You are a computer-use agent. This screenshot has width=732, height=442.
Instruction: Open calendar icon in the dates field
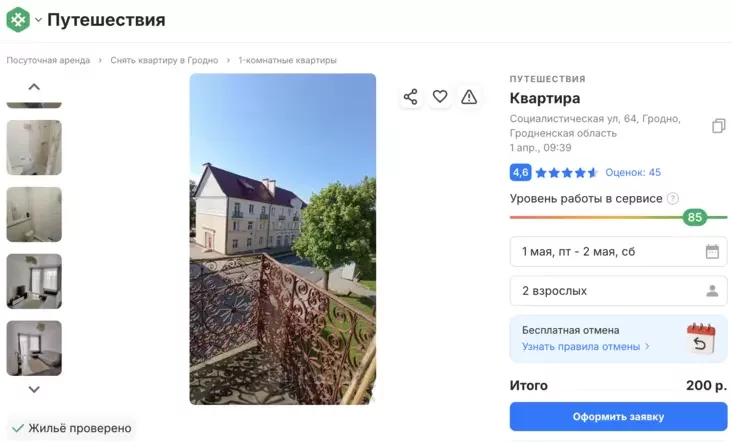[712, 252]
